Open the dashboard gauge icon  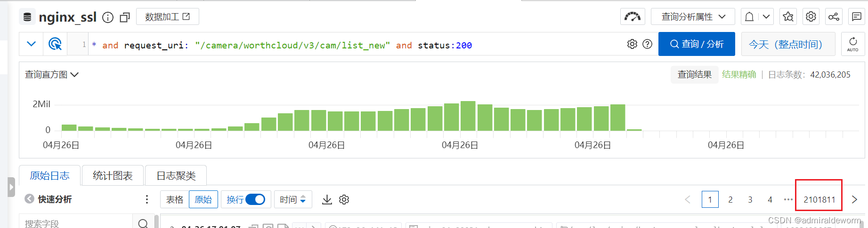pyautogui.click(x=633, y=17)
